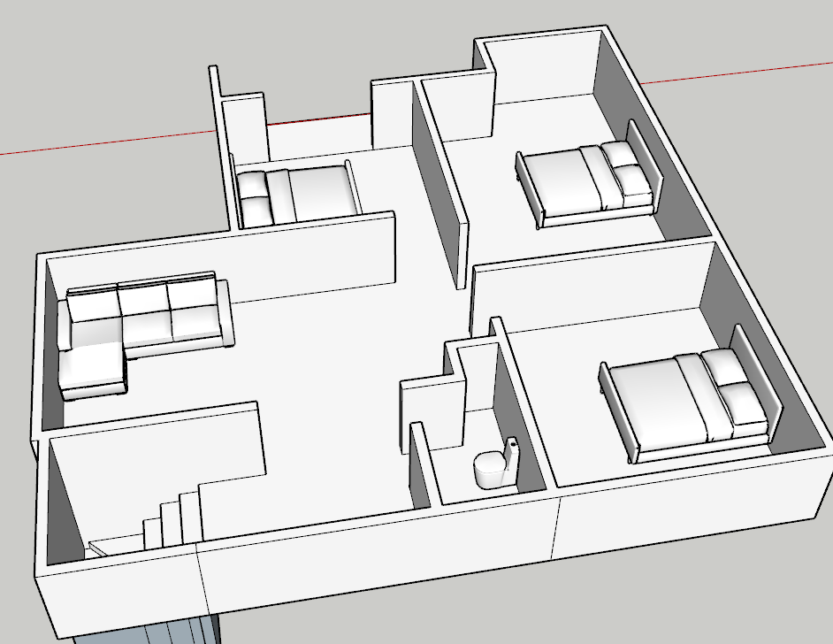This screenshot has width=833, height=644.
Task: Select the bed in the upper-right bedroom
Action: (566, 181)
